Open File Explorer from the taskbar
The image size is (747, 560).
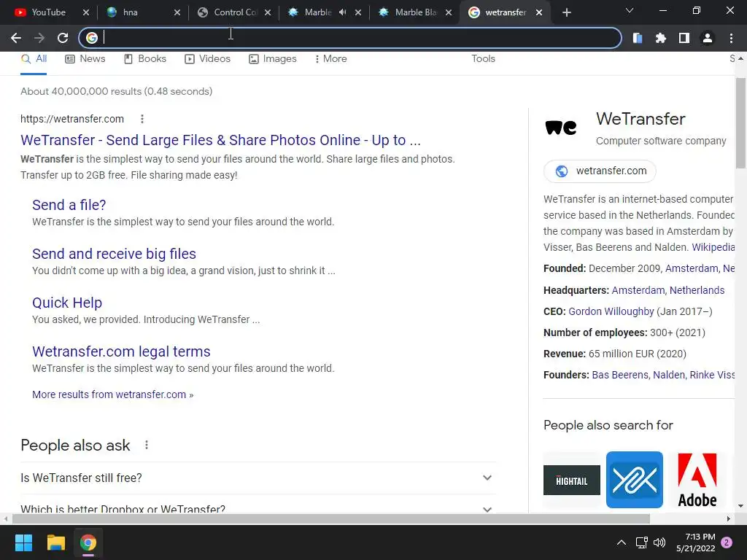point(55,542)
